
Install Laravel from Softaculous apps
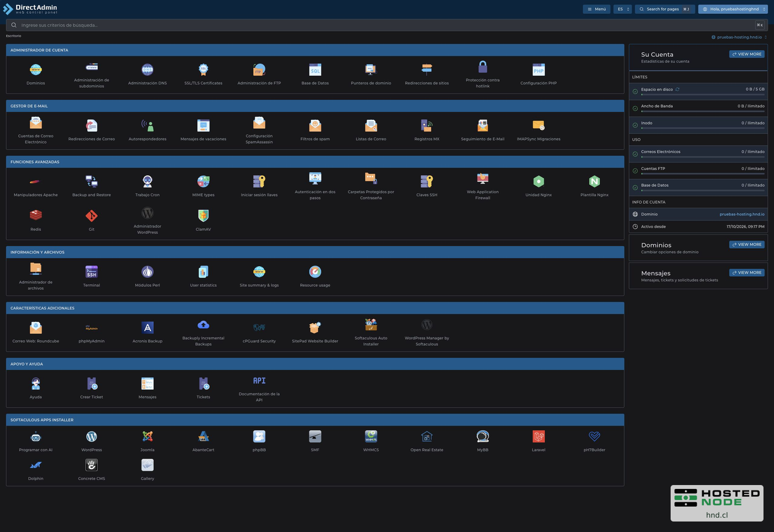point(538,436)
